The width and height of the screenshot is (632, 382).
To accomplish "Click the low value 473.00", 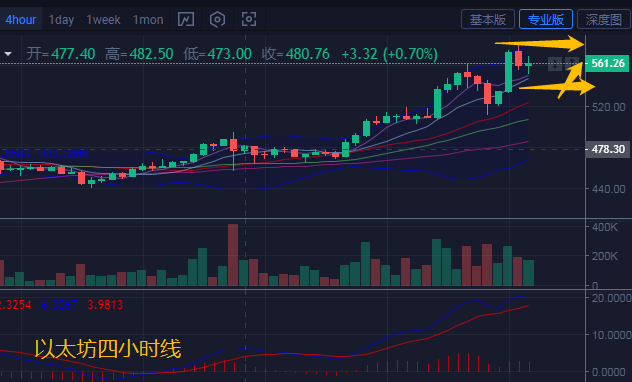I will pos(230,54).
